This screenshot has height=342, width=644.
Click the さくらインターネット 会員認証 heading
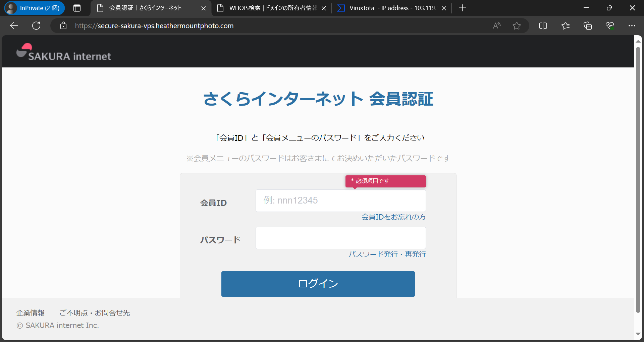click(x=318, y=99)
